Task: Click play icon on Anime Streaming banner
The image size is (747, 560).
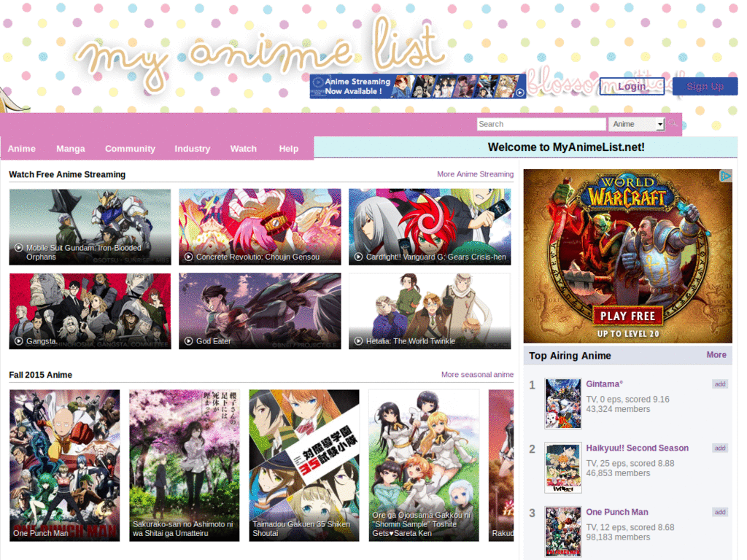Action: tap(519, 93)
